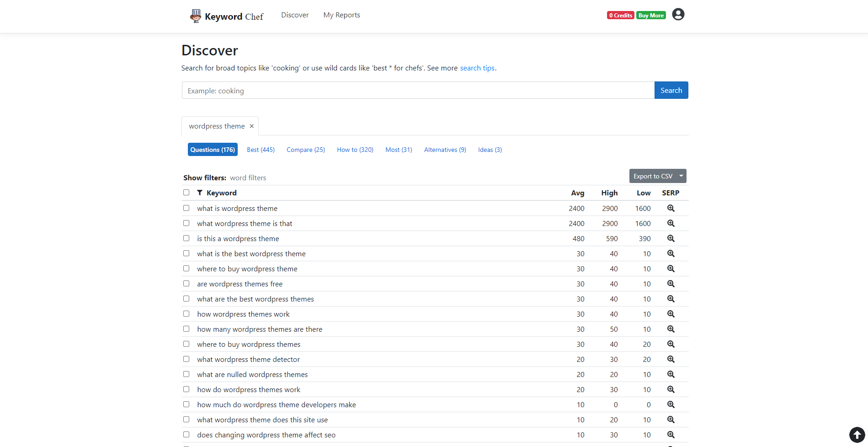Open the search tips link
Viewport: 868px width, 447px height.
tap(477, 68)
